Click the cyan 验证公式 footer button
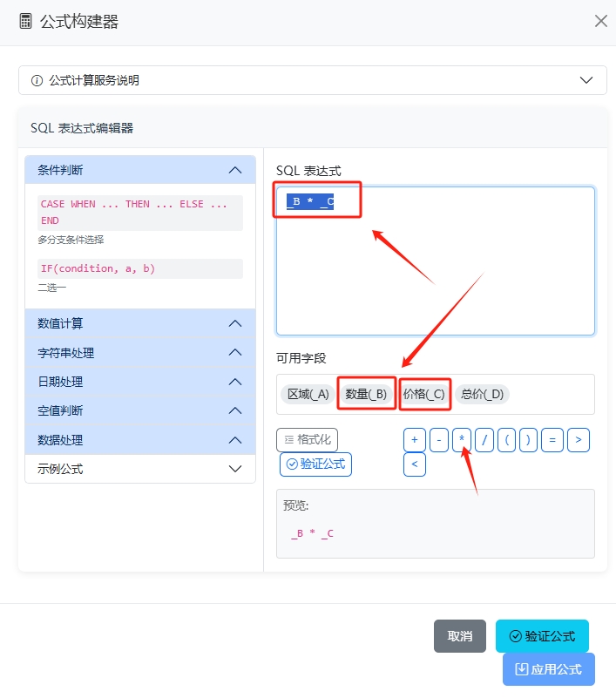Image resolution: width=616 pixels, height=698 pixels. (542, 636)
